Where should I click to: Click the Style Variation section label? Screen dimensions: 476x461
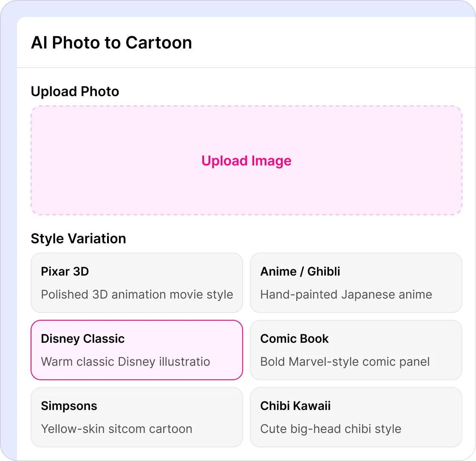tap(78, 239)
